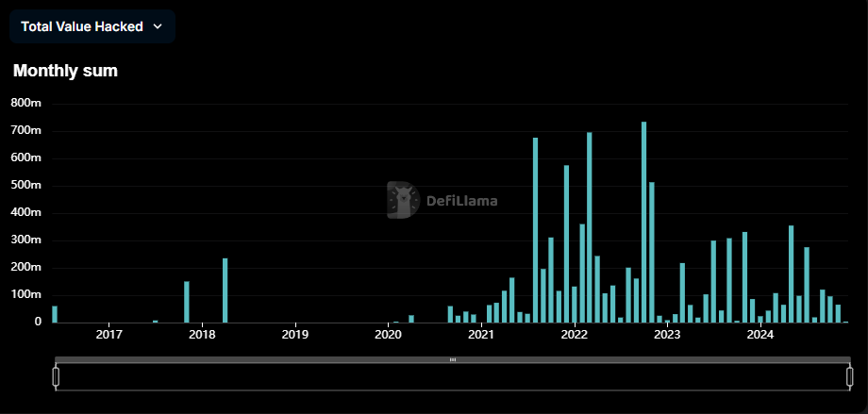868x414 pixels.
Task: Click the 400m y-axis label
Action: point(26,212)
